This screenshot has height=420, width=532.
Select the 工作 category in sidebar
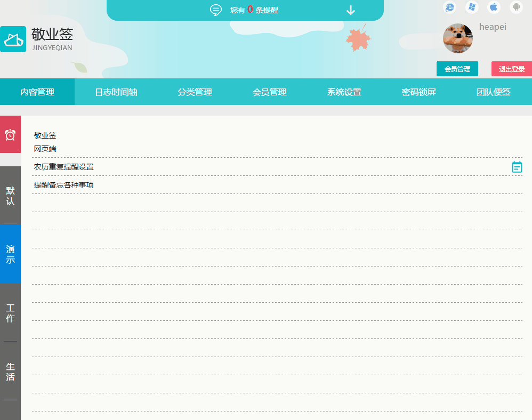(10, 313)
